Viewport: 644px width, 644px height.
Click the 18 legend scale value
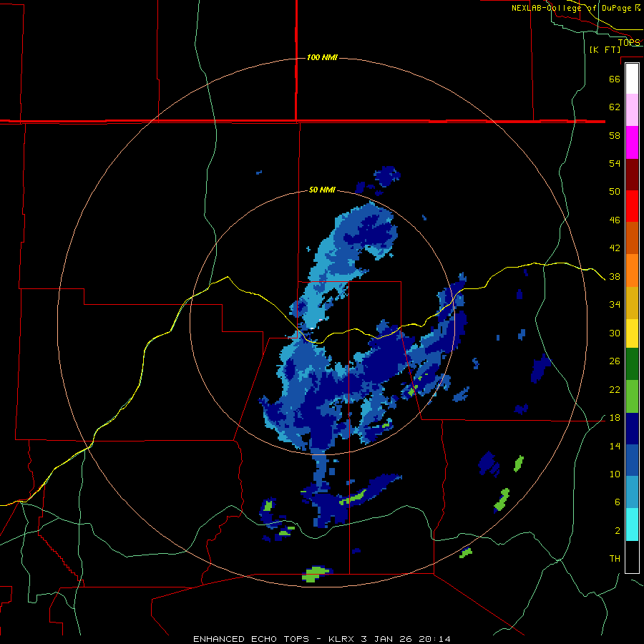[x=615, y=418]
